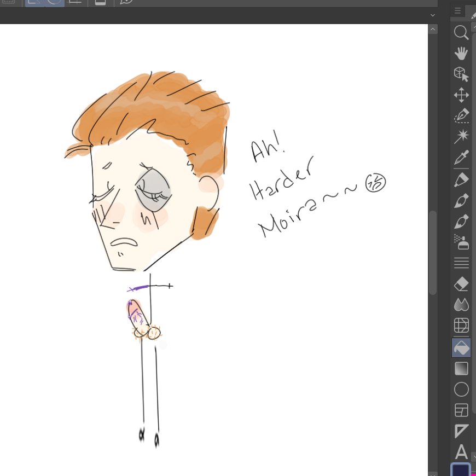Screen dimensions: 476x476
Task: Click the canvas vertical scrollbar thumb
Action: click(433, 253)
